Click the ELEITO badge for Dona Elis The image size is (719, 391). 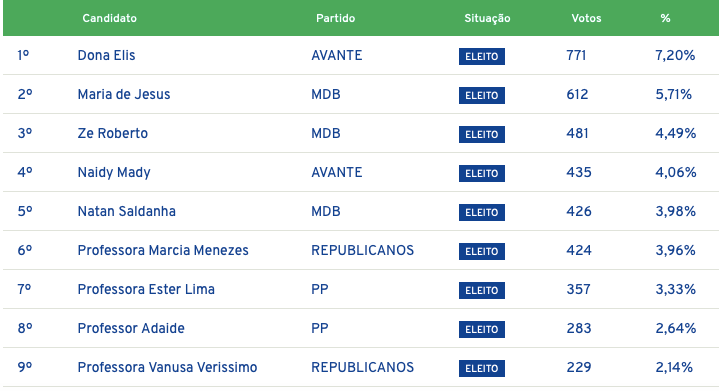click(481, 56)
